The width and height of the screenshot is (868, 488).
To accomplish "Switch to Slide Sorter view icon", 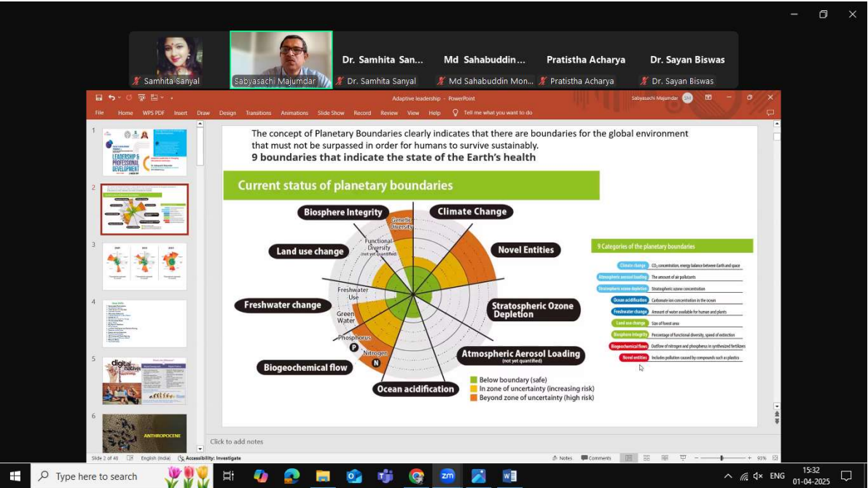I will [x=646, y=458].
